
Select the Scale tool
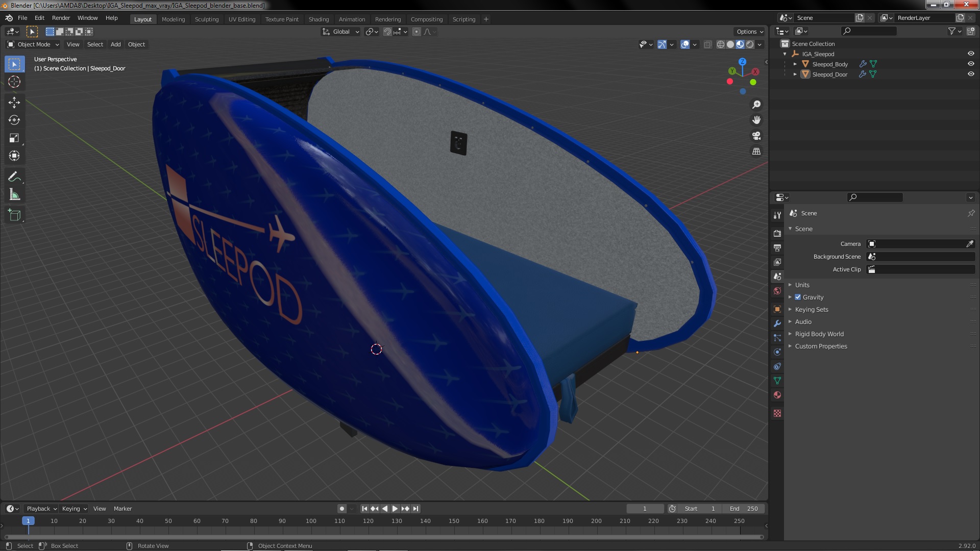pyautogui.click(x=14, y=138)
